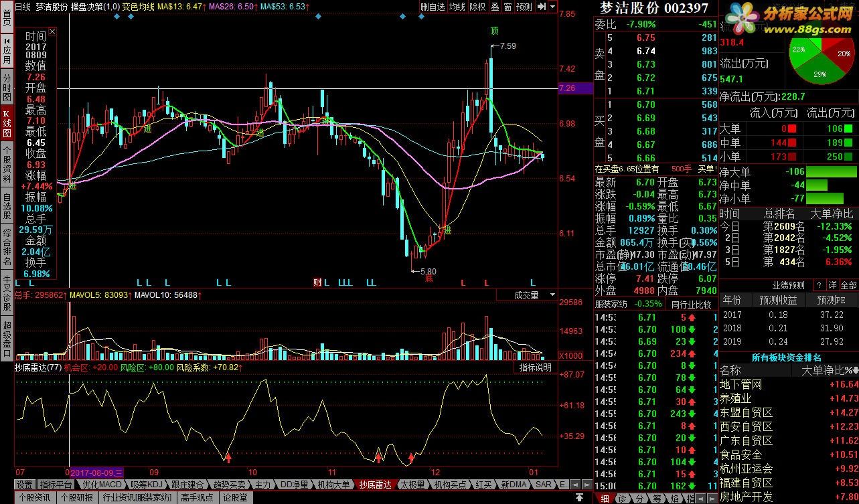Open 行业资讯[服装家纺] bottom tab
Image resolution: width=859 pixels, height=504 pixels.
137,497
